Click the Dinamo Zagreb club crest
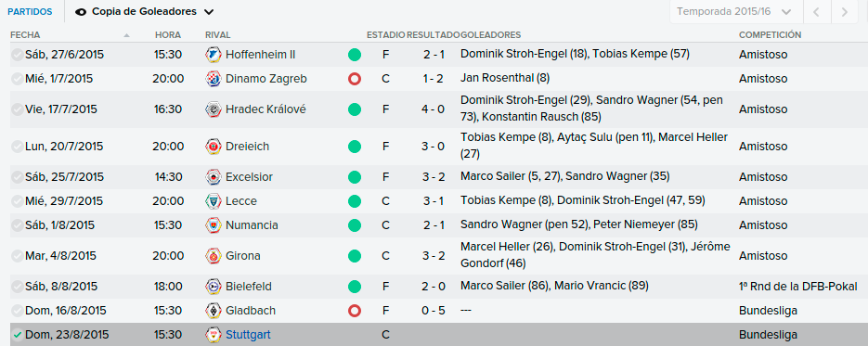Image resolution: width=868 pixels, height=346 pixels. pyautogui.click(x=213, y=79)
